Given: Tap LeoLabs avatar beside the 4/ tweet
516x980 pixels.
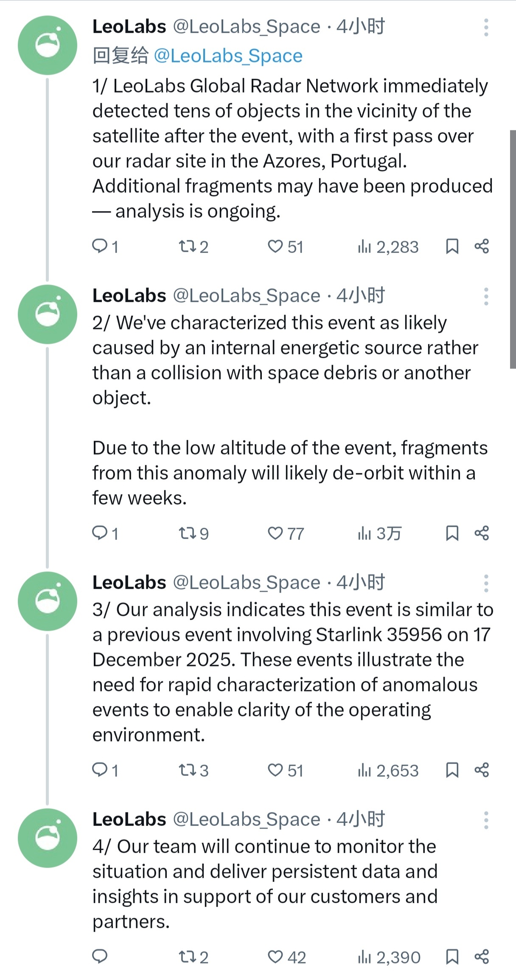Looking at the screenshot, I should pyautogui.click(x=48, y=837).
